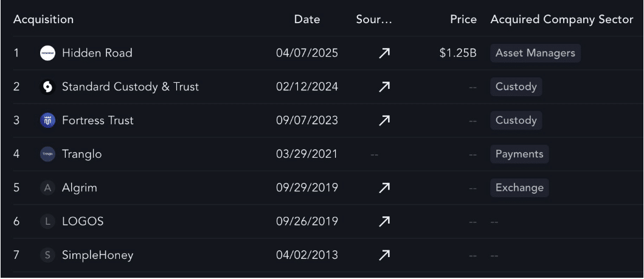Sort by the Price column header
Screen dimensions: 644x279
[x=463, y=19]
